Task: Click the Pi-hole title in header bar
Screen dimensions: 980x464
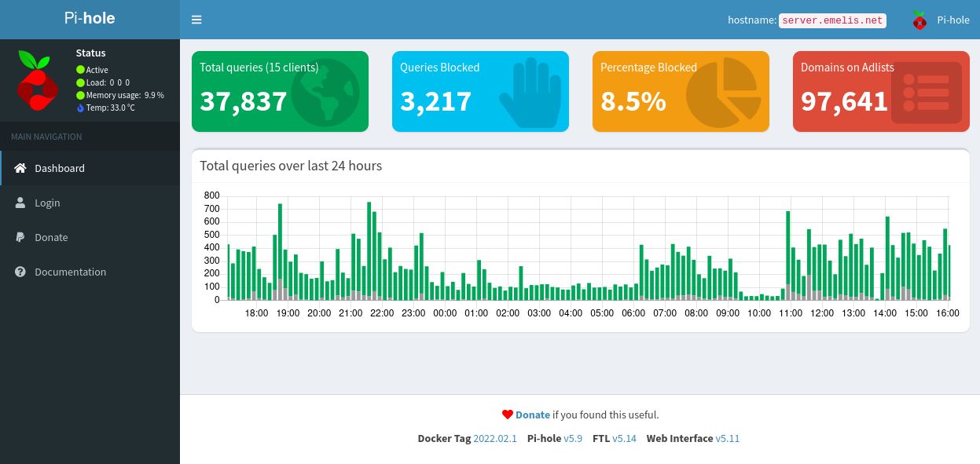Action: [x=90, y=17]
